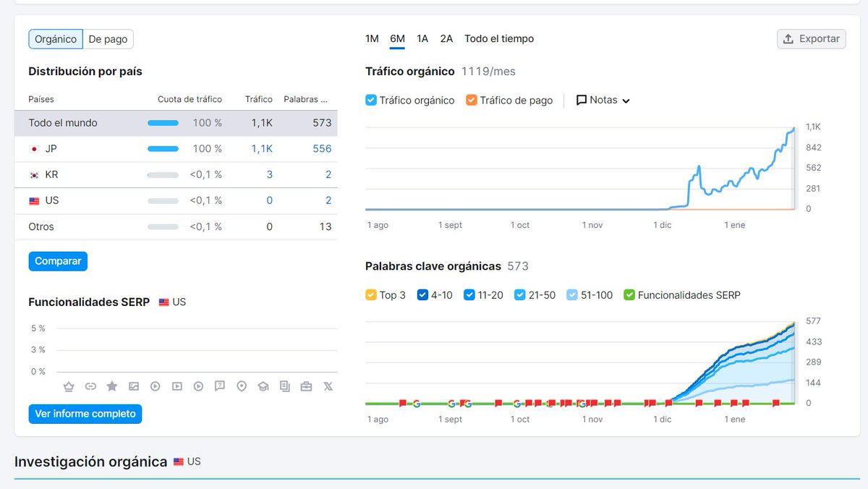Click the 1119/mes traffic value
The height and width of the screenshot is (489, 868).
coord(488,72)
